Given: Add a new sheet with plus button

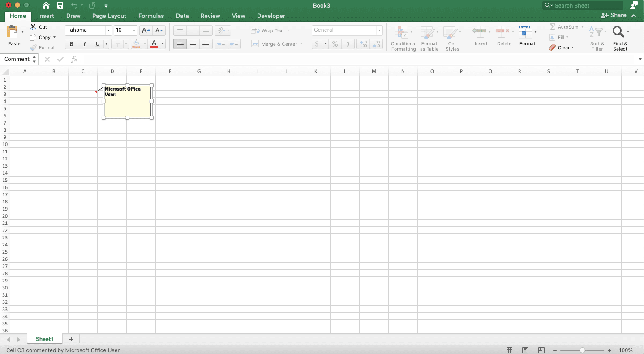Looking at the screenshot, I should 71,339.
